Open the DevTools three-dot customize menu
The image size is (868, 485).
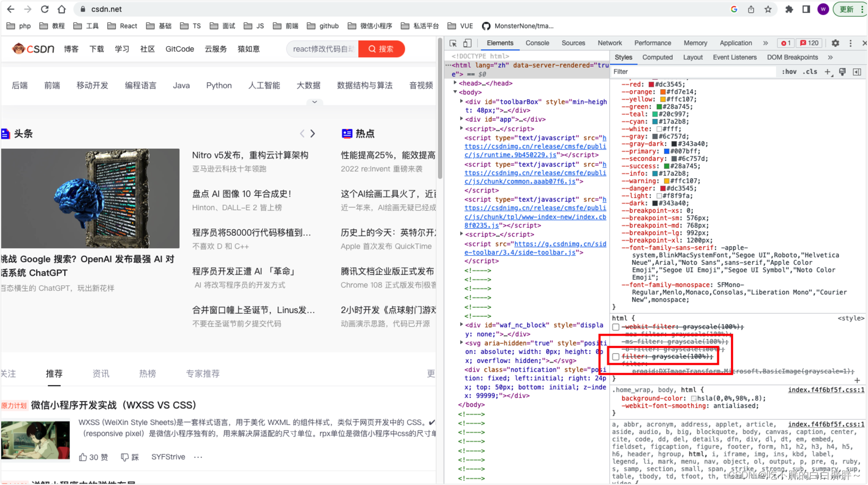tap(850, 43)
